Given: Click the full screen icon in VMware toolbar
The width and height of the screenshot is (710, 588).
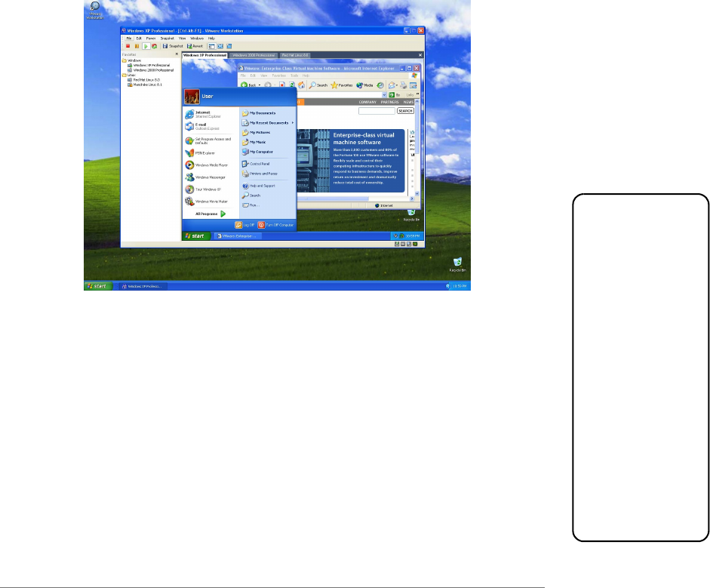Looking at the screenshot, I should click(x=220, y=46).
